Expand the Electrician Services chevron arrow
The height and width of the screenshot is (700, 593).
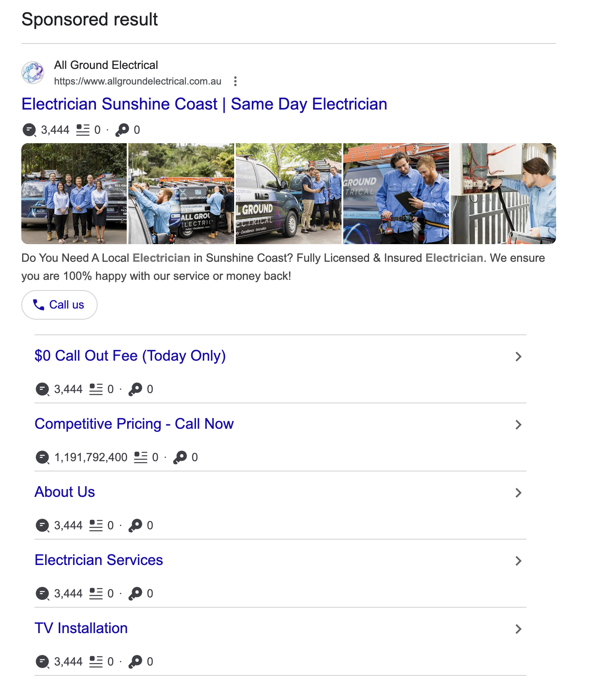(x=518, y=560)
